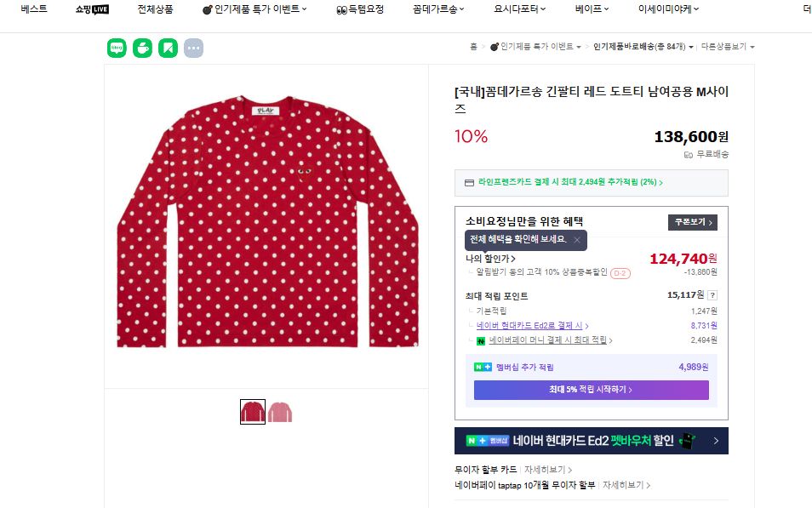Open the more-sharing-options ellipsis icon
812x508 pixels.
pos(193,48)
